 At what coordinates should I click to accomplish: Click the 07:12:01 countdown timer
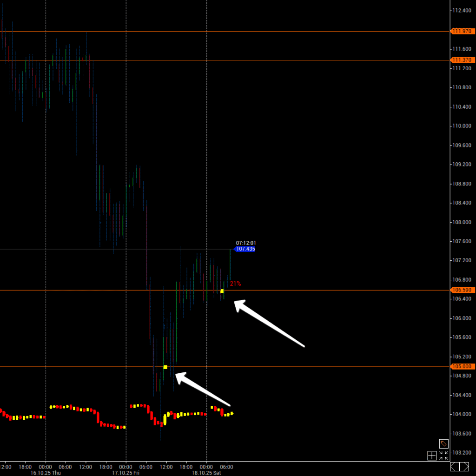[246, 243]
